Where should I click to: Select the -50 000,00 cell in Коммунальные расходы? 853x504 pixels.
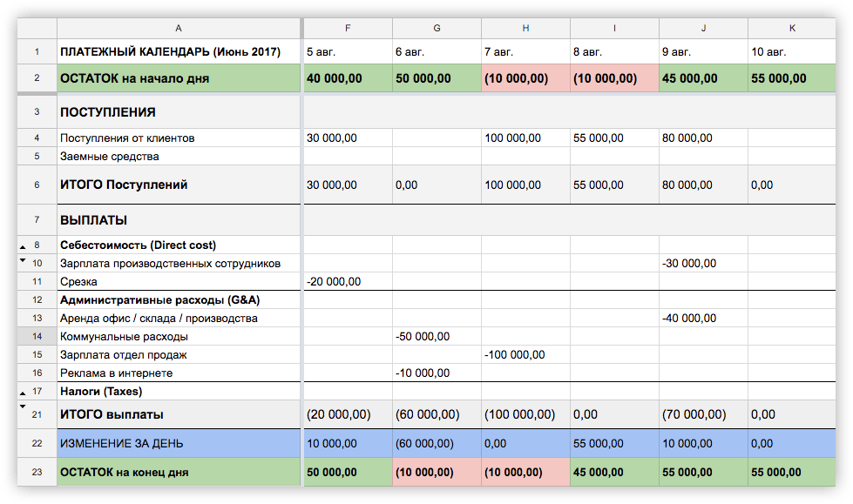(x=436, y=337)
